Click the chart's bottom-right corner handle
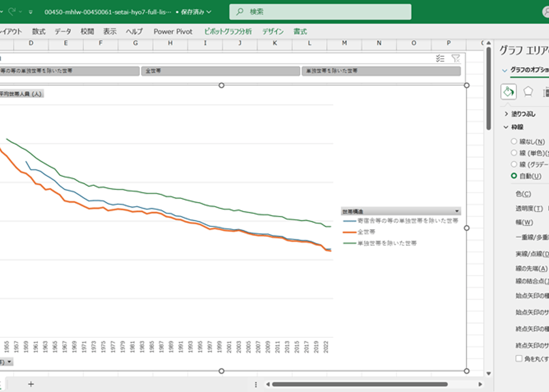Image resolution: width=549 pixels, height=392 pixels. click(467, 371)
